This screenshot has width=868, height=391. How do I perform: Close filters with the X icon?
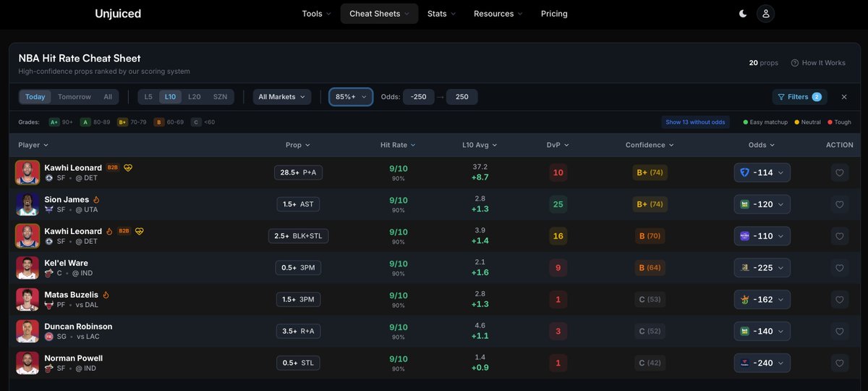[843, 97]
